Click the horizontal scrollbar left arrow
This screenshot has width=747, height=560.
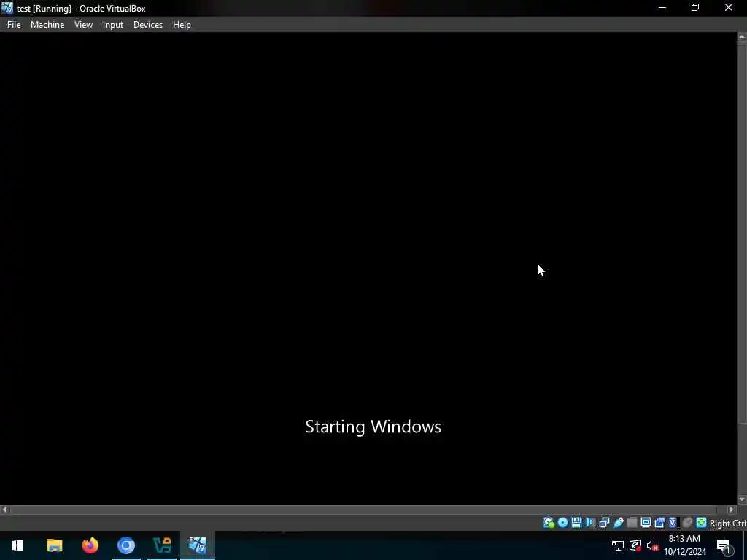tap(4, 510)
